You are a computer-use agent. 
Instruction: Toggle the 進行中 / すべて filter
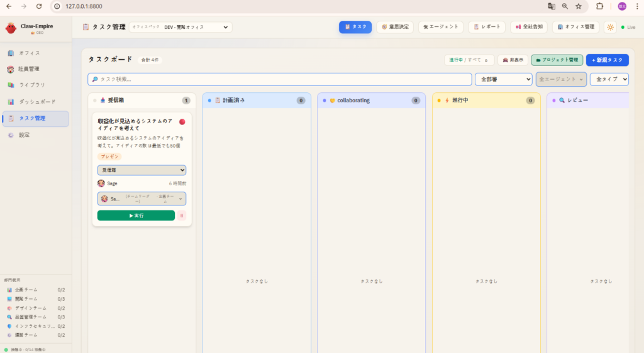coord(469,60)
